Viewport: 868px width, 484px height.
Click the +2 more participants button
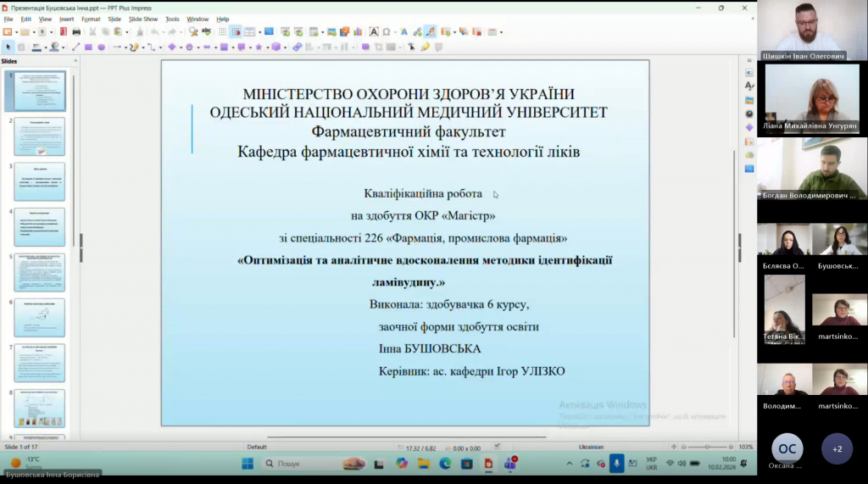[x=837, y=448]
